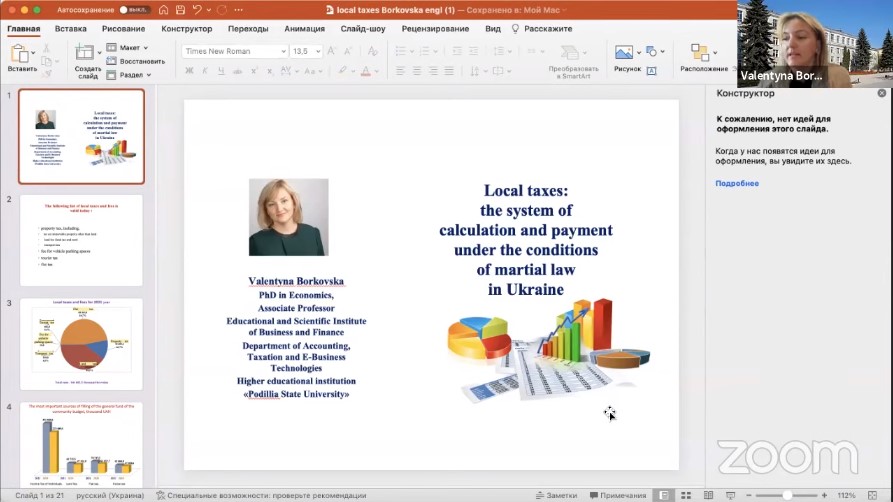Click Fit slide to window icon
The image size is (893, 502).
(872, 495)
